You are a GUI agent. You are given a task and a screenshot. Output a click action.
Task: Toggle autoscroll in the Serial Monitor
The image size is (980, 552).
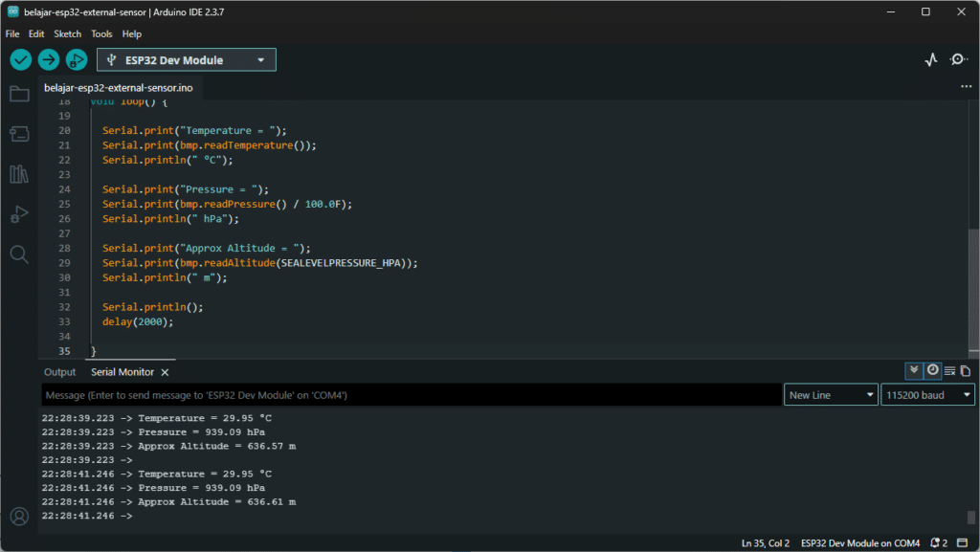point(914,370)
